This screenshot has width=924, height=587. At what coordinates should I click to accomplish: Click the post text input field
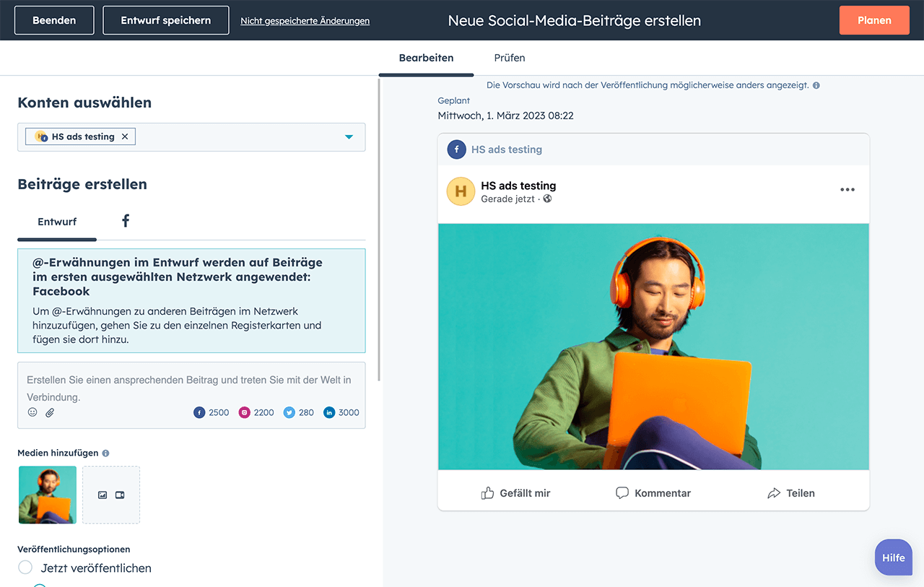pyautogui.click(x=191, y=388)
